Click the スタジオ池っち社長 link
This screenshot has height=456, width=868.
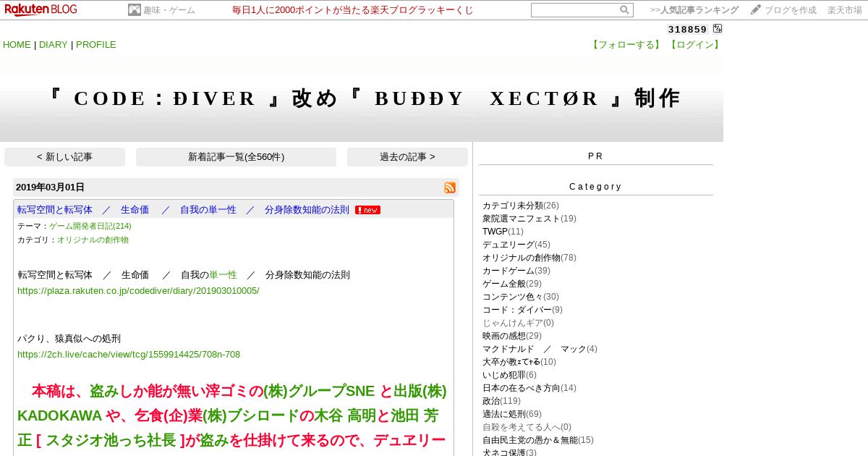[111, 441]
